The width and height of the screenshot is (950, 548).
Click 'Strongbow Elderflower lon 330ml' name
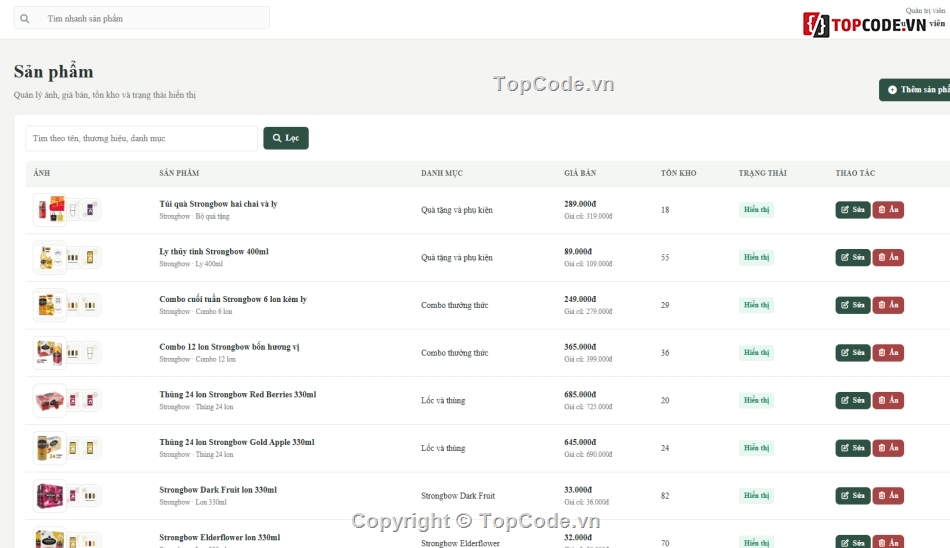coord(219,538)
